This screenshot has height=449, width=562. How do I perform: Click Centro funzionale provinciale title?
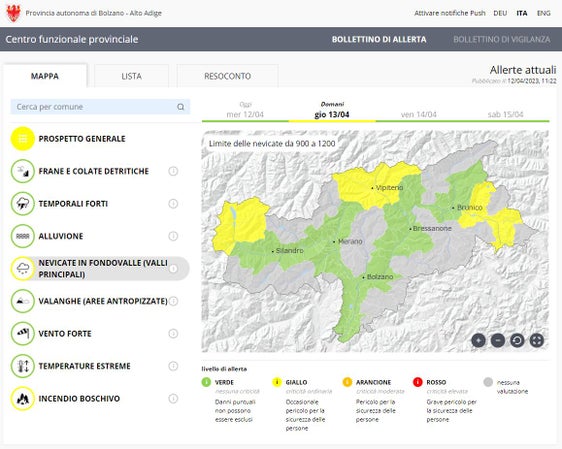72,39
